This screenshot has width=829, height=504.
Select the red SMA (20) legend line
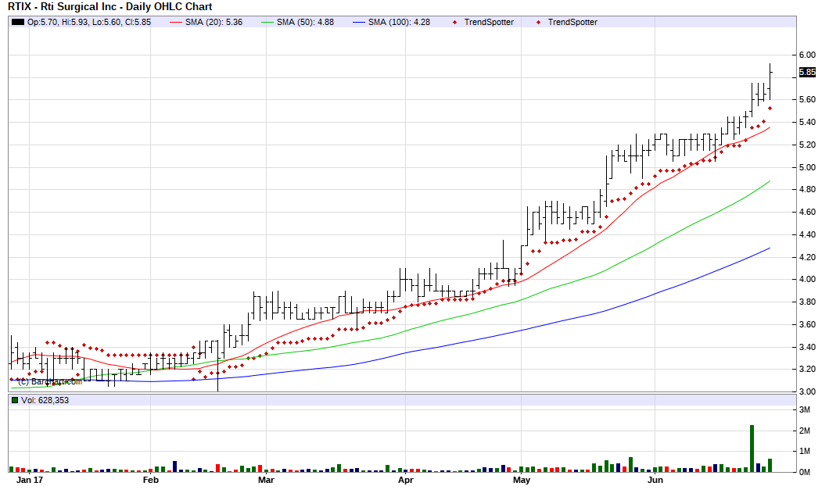pyautogui.click(x=175, y=22)
